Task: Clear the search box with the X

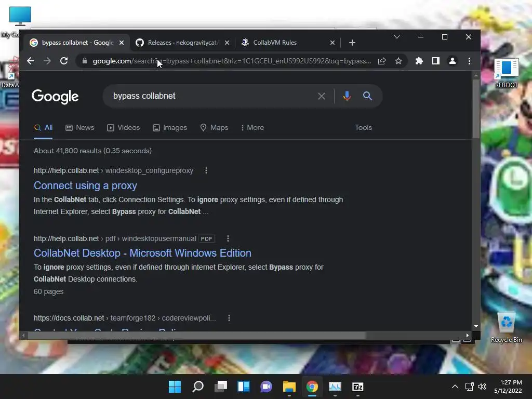Action: click(321, 96)
